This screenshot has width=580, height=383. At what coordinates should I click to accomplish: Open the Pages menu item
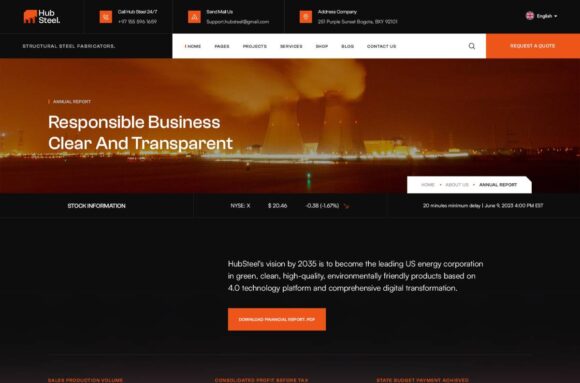click(x=222, y=46)
